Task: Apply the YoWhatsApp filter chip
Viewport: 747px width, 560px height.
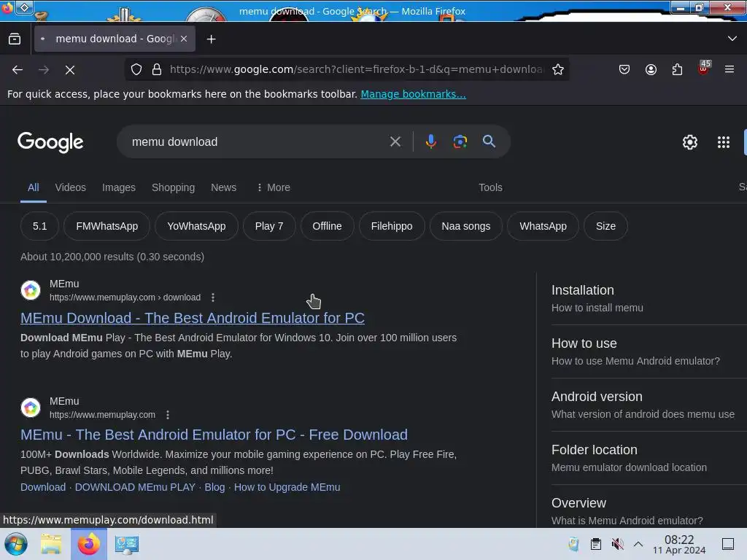Action: point(196,226)
